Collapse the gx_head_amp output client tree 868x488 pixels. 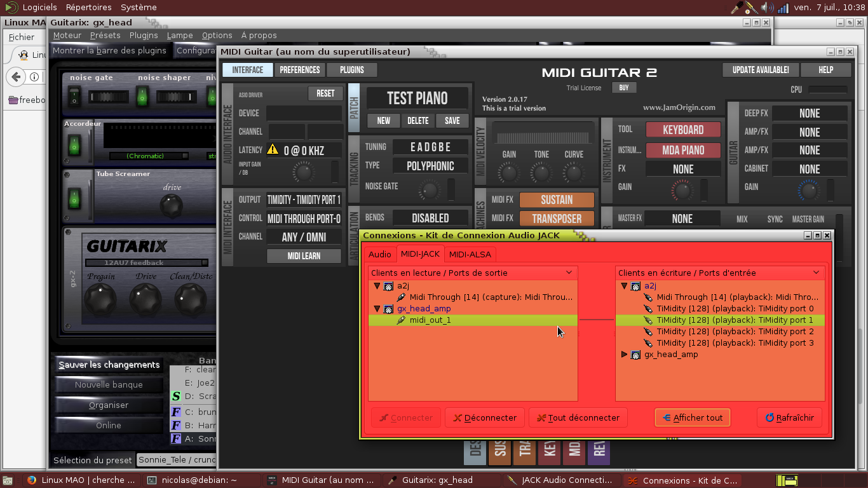377,309
